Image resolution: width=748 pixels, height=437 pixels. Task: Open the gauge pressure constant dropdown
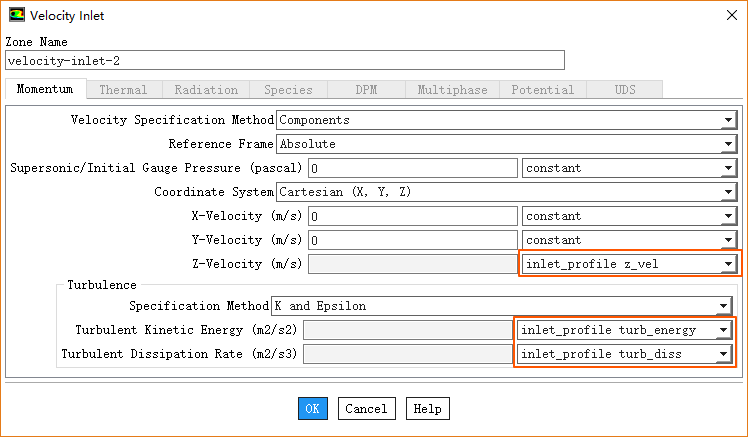click(628, 168)
